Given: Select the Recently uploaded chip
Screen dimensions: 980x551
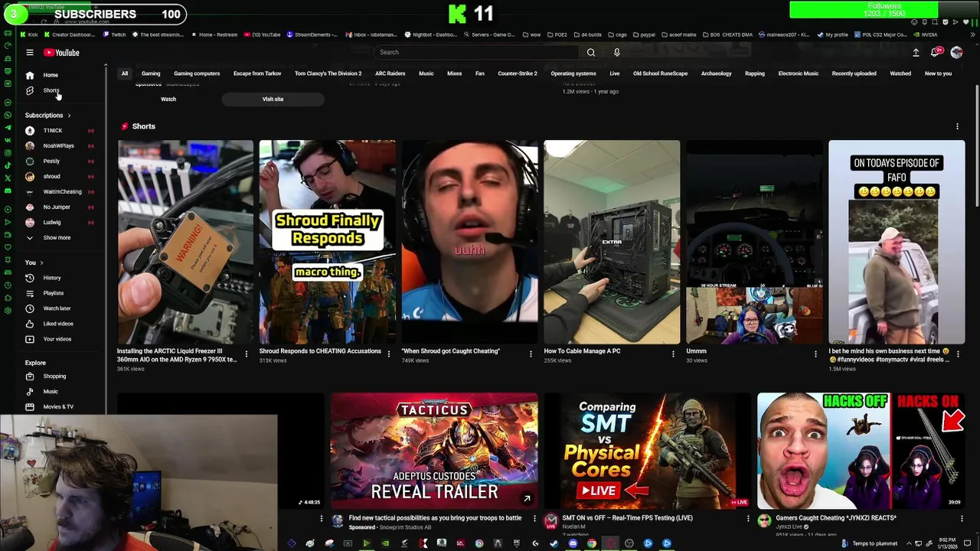Looking at the screenshot, I should (854, 73).
